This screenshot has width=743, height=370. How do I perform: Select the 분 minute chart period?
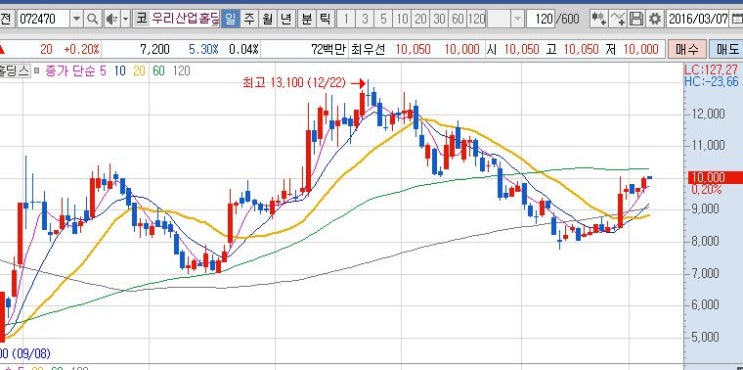(307, 19)
